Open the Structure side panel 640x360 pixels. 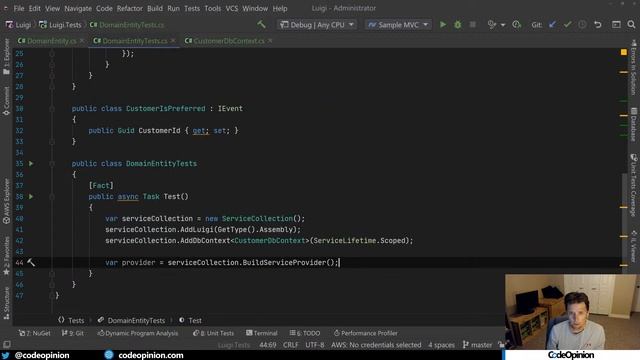pyautogui.click(x=6, y=303)
